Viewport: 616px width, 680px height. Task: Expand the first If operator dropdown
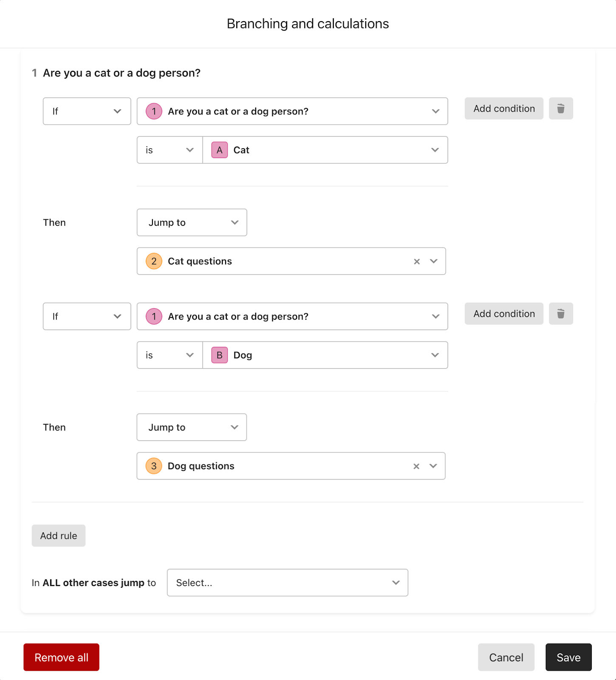pyautogui.click(x=87, y=111)
